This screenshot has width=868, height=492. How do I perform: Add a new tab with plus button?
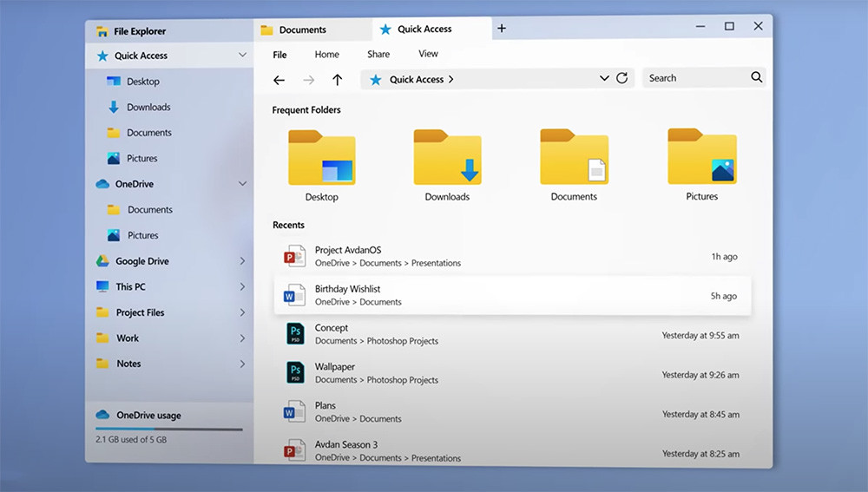[x=501, y=29]
